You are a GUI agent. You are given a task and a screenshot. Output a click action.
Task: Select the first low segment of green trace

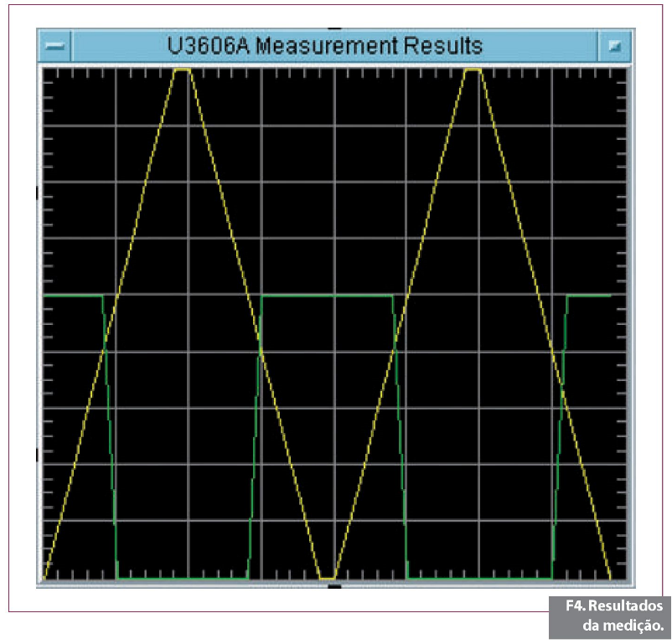point(183,578)
